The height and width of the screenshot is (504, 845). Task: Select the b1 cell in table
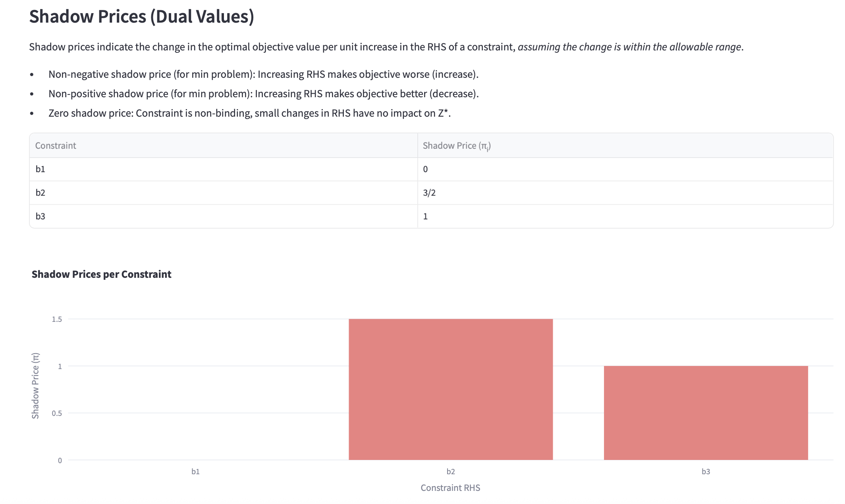coord(41,169)
